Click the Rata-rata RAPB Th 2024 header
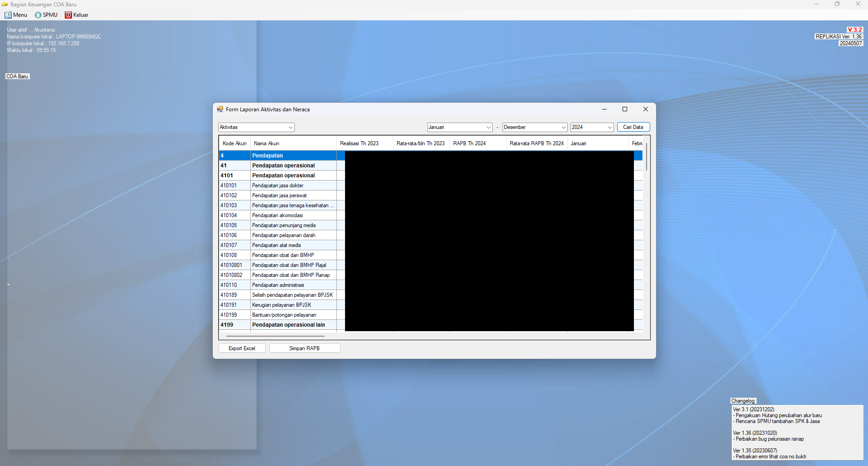The height and width of the screenshot is (466, 868). click(x=537, y=143)
